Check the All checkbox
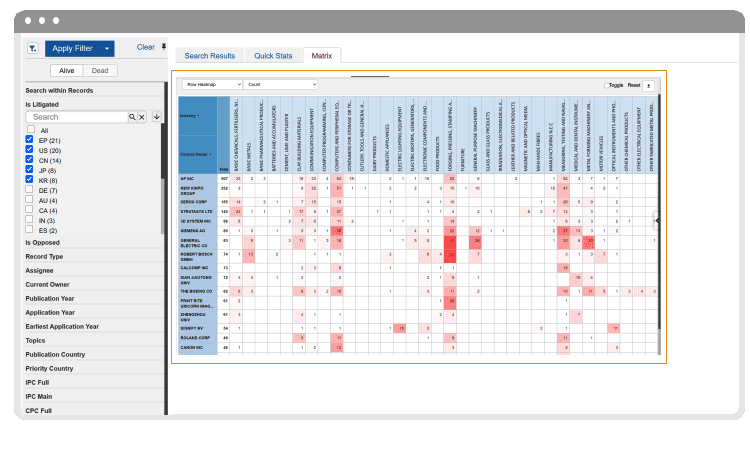This screenshot has height=450, width=750. click(x=31, y=130)
